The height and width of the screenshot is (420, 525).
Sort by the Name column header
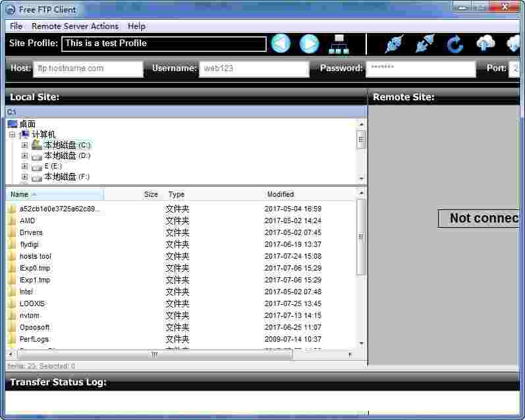(55, 194)
